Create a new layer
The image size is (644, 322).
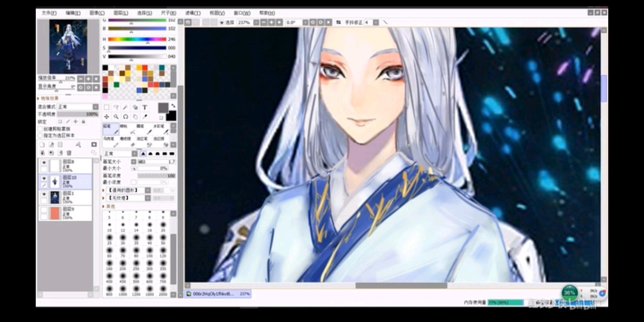point(42,145)
